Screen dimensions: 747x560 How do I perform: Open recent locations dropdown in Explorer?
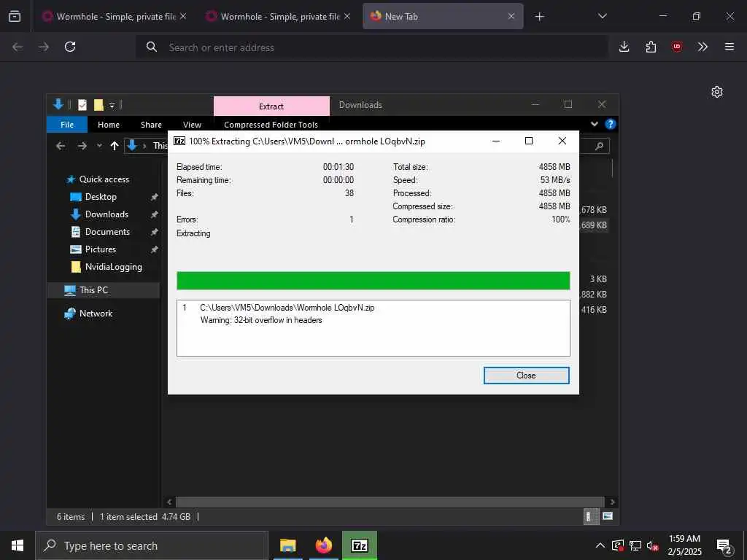[99, 146]
